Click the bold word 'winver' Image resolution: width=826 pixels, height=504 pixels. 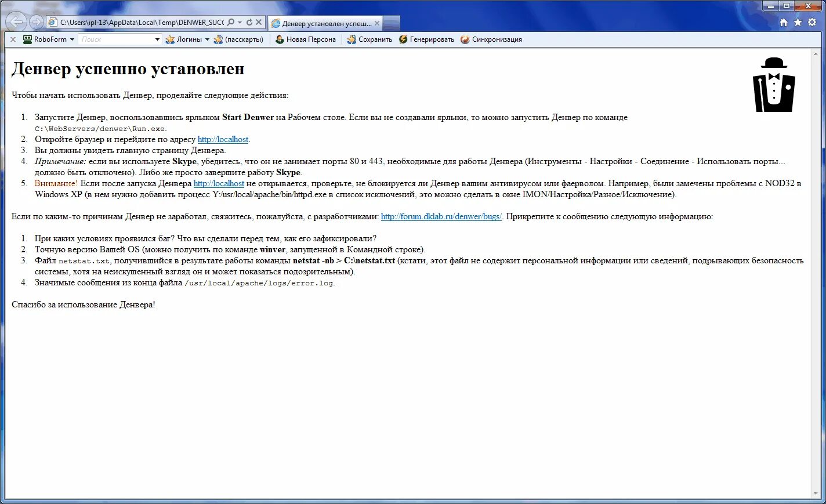pos(273,249)
